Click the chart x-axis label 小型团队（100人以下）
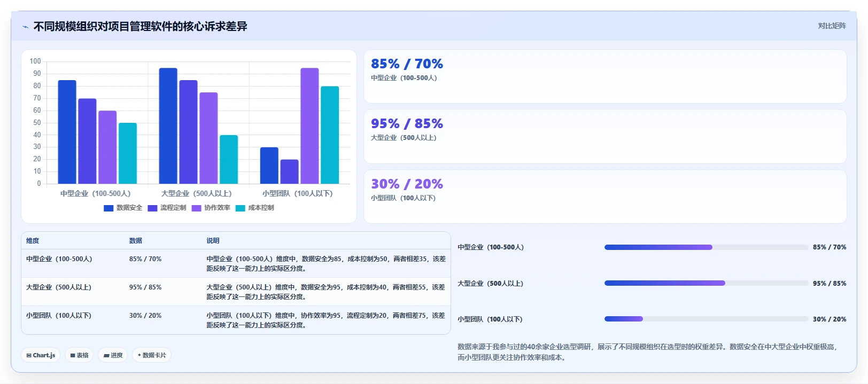Screen dimensions: 868x384 click(298, 194)
